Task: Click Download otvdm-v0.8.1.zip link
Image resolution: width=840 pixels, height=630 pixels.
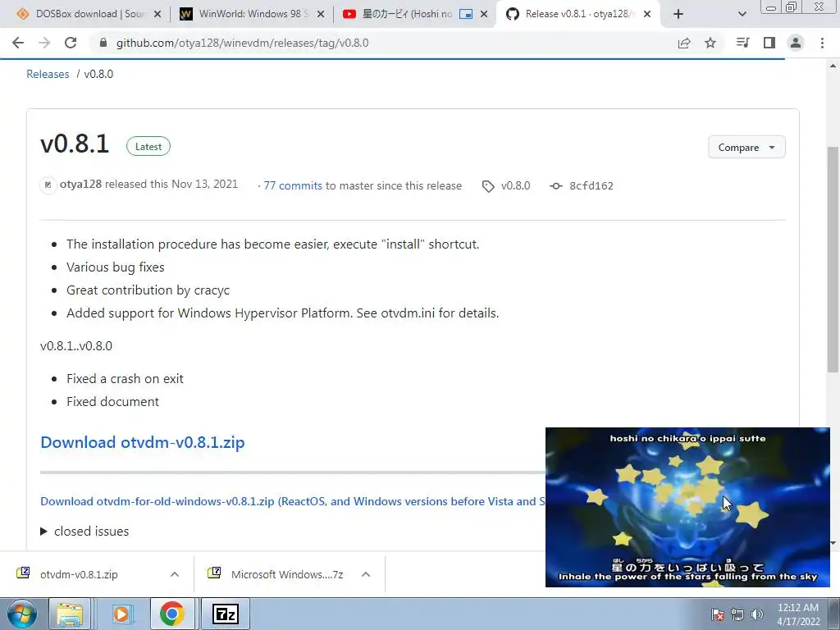Action: pos(143,442)
